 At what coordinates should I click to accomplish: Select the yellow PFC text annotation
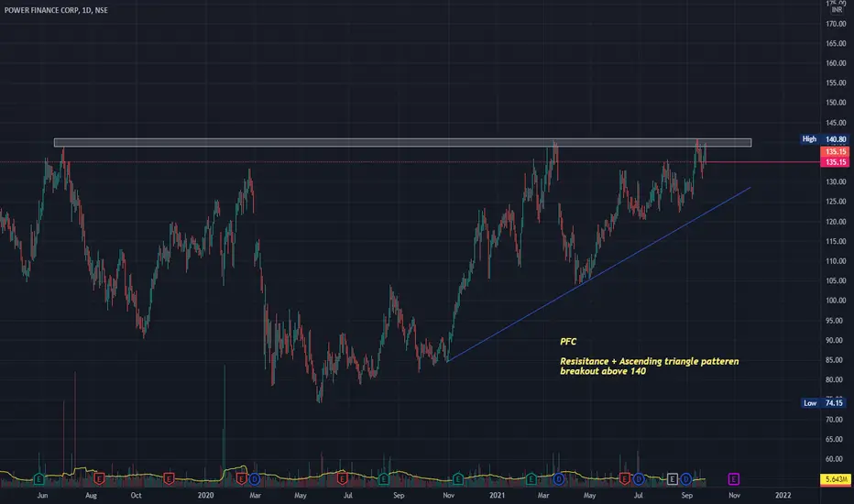[568, 342]
